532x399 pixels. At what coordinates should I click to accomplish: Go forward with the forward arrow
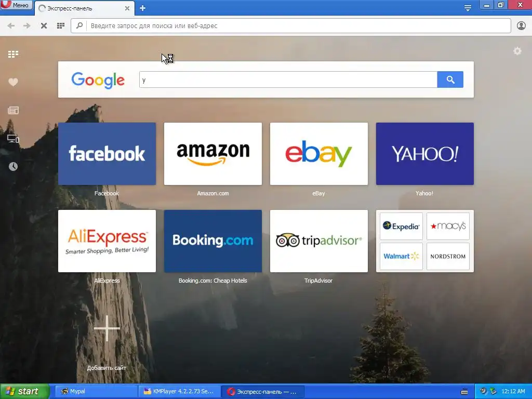(x=27, y=26)
